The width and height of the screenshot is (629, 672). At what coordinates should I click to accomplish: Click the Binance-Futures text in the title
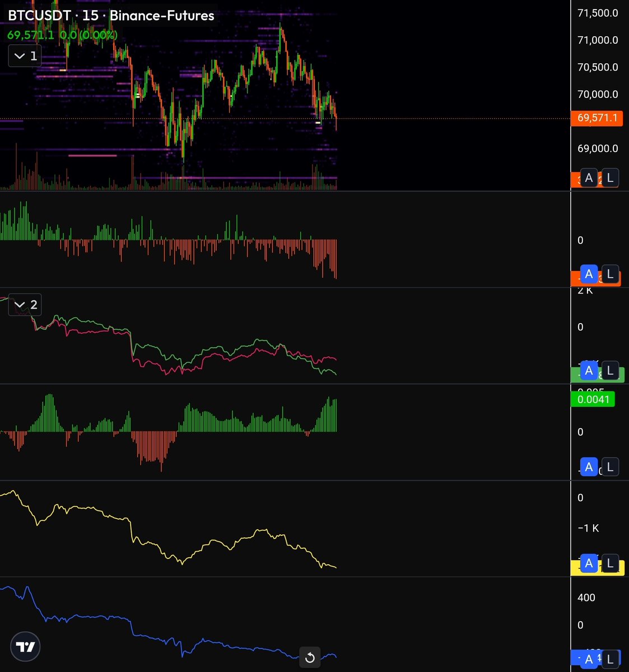(162, 16)
